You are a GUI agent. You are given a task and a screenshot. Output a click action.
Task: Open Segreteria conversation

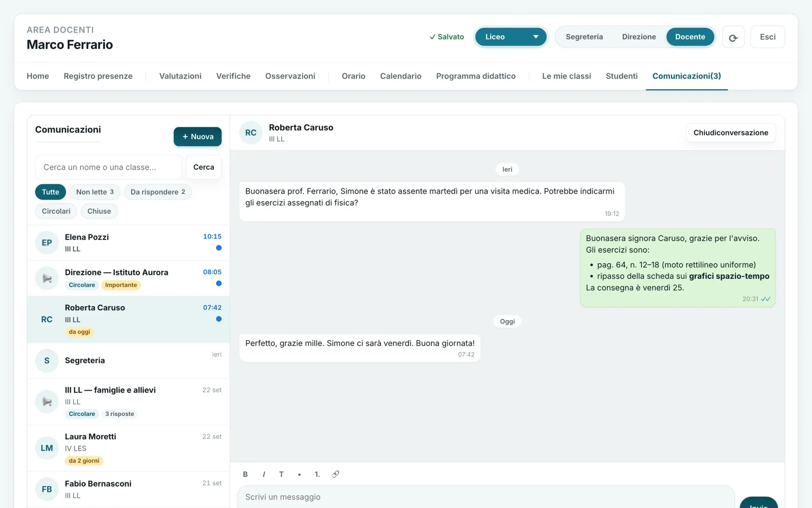point(128,361)
